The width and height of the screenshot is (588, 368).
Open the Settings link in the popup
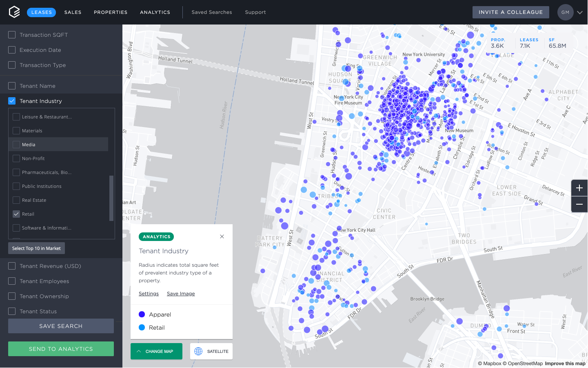tap(149, 293)
